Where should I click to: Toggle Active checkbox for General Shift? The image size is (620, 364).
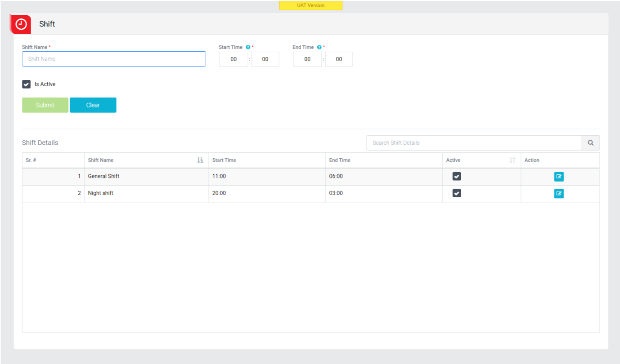tap(457, 176)
